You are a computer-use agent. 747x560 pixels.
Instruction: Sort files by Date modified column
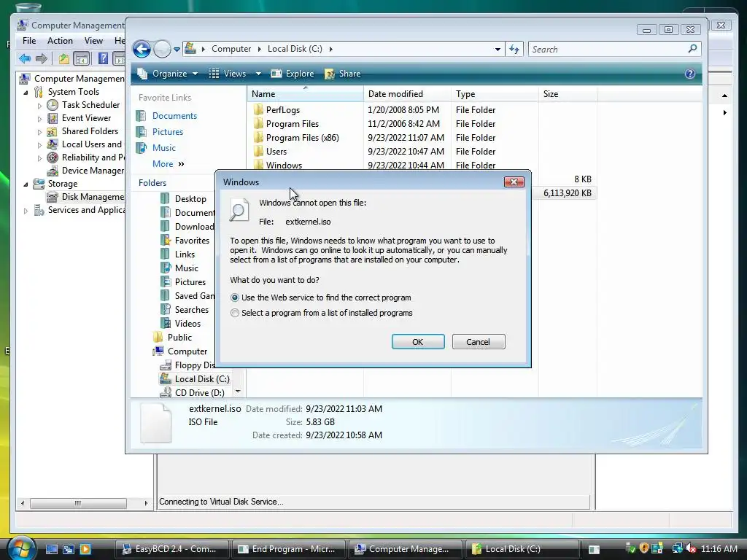tap(407, 94)
